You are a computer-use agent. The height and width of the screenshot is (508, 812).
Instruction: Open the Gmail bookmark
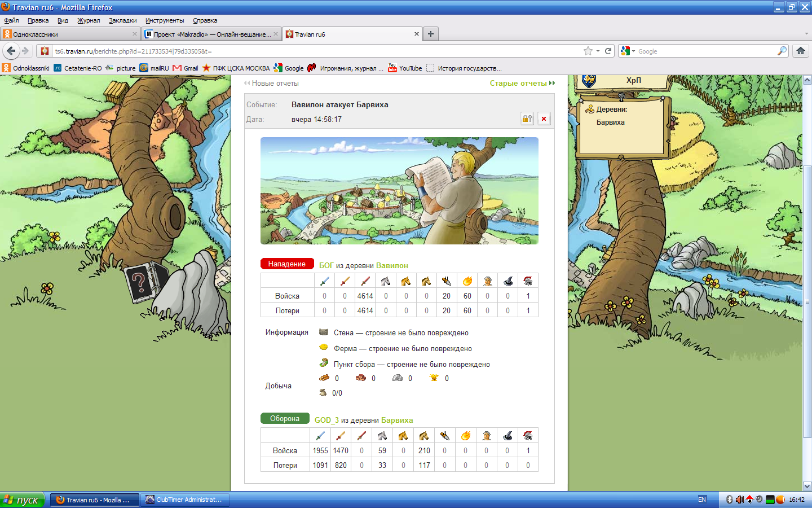click(186, 68)
